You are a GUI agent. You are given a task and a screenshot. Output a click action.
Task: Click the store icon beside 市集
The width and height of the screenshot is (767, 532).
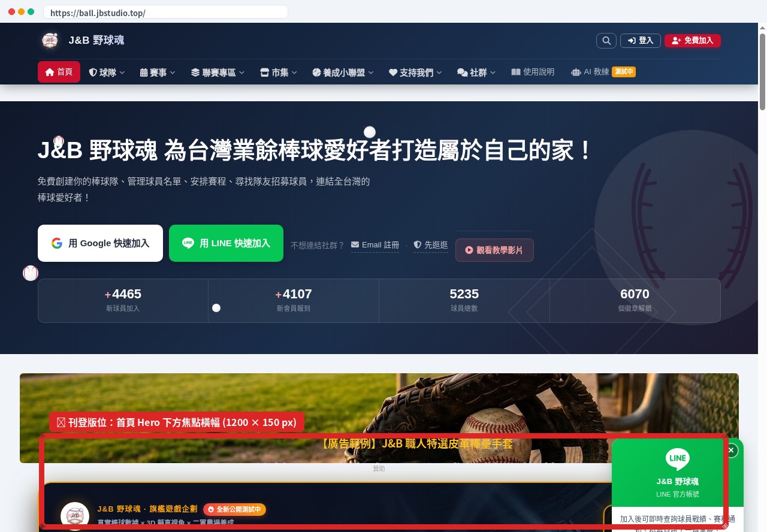coord(265,72)
